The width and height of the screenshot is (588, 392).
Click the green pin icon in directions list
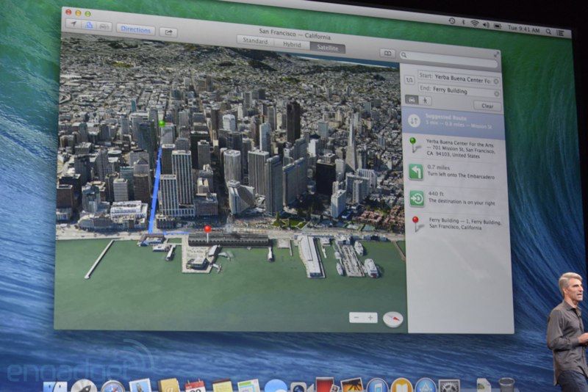414,145
